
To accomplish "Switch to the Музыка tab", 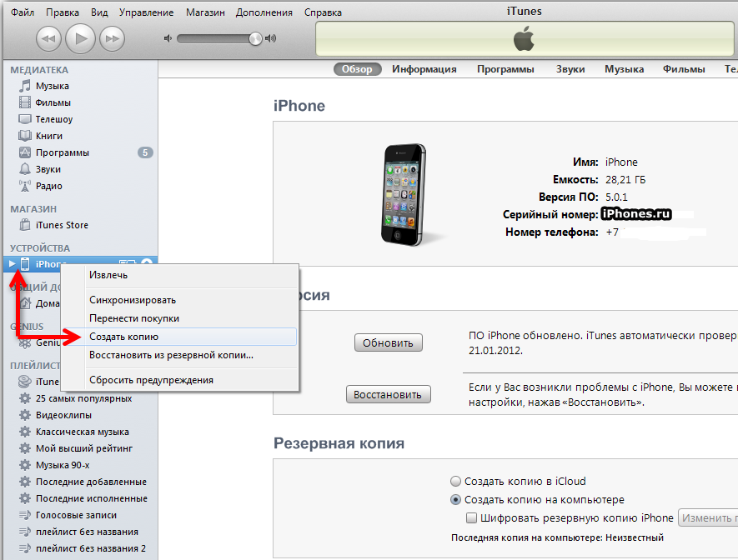I will pyautogui.click(x=624, y=69).
